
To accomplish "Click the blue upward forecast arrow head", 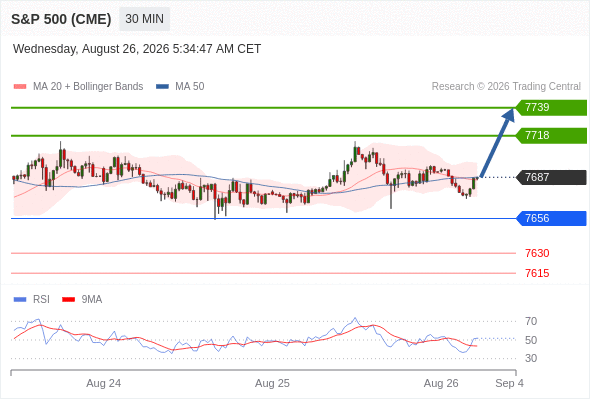I will pyautogui.click(x=509, y=115).
